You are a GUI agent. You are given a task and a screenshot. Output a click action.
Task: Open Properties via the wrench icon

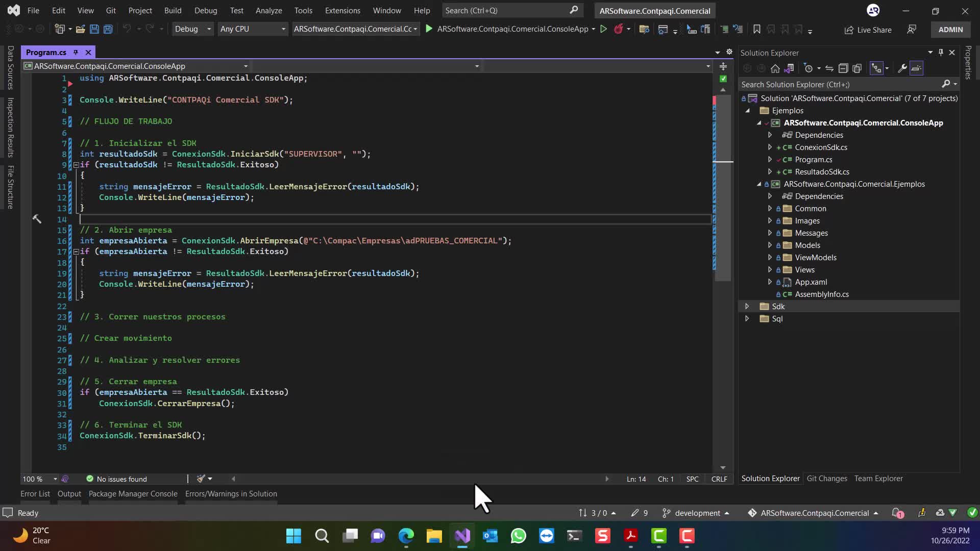902,68
